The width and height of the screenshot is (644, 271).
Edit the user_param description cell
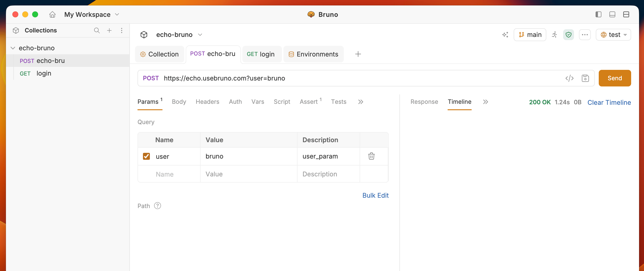(328, 156)
